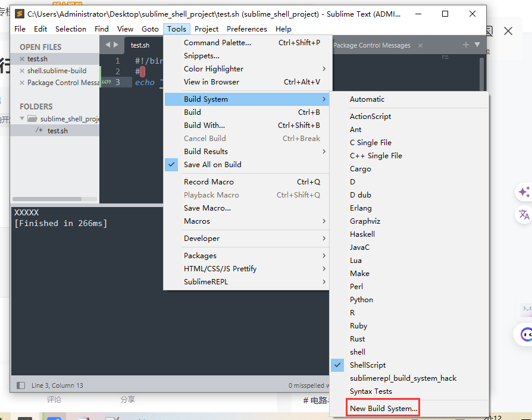
Task: Select Record Macro menu entry
Action: point(247,182)
